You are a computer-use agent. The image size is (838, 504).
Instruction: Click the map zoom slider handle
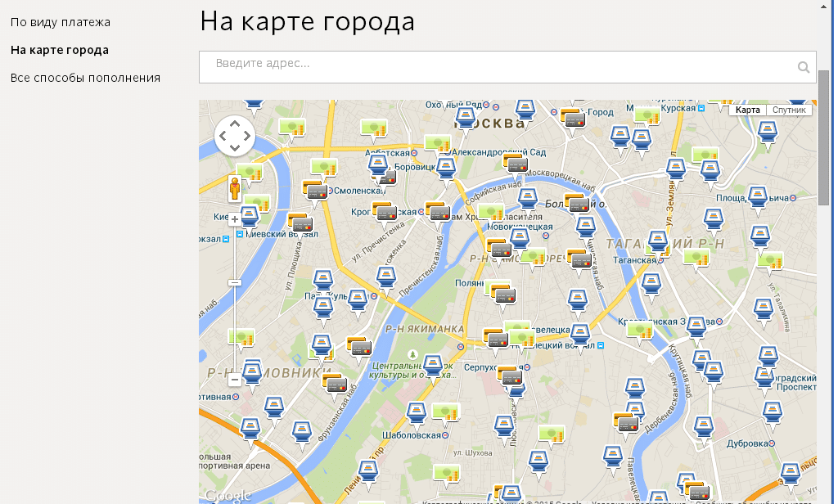point(235,283)
